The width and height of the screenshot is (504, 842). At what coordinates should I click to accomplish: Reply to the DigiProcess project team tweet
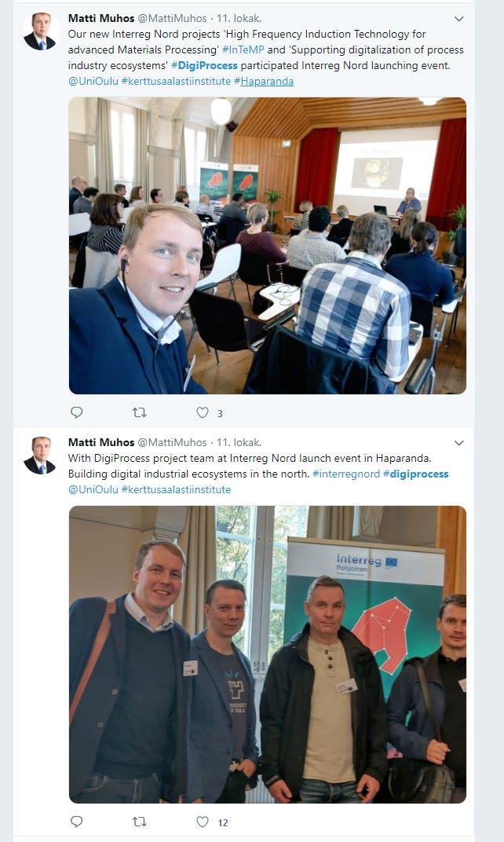(x=77, y=822)
